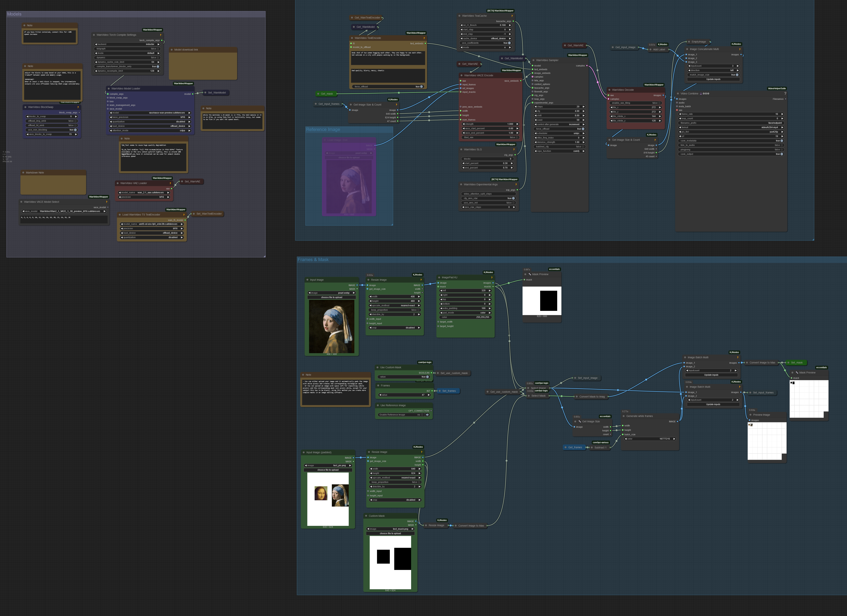Select the Models group title
The width and height of the screenshot is (847, 616).
pyautogui.click(x=15, y=14)
